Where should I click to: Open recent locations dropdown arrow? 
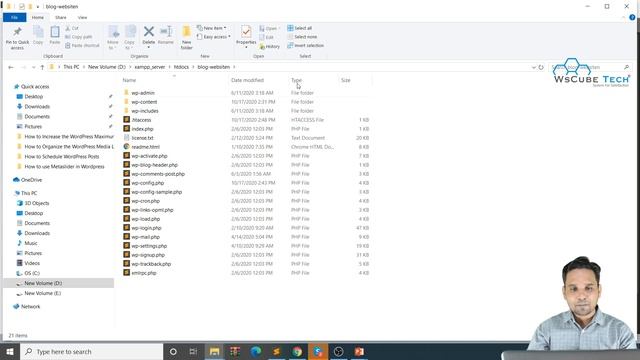33,67
